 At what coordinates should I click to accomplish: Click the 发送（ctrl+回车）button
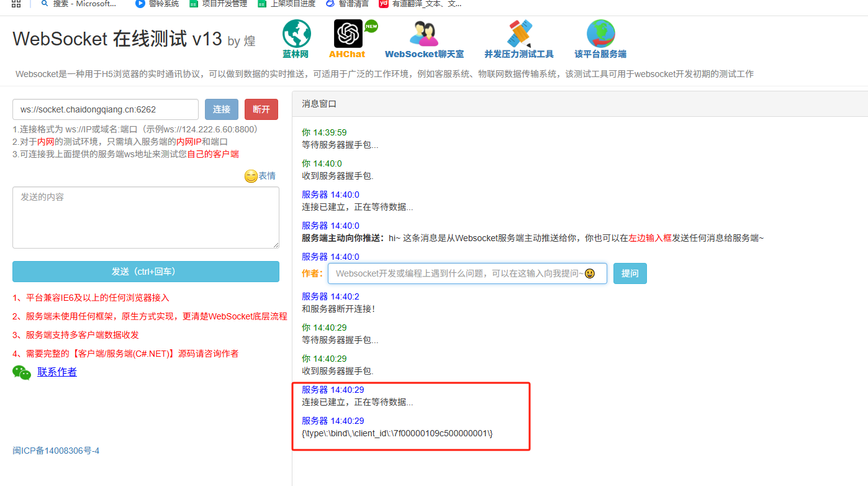tap(145, 271)
